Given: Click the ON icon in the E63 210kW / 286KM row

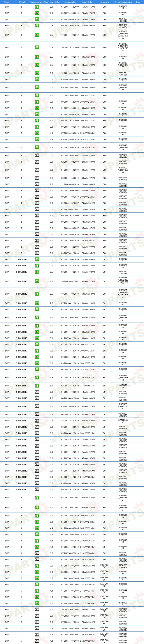Looking at the screenshot, I should [37, 553].
